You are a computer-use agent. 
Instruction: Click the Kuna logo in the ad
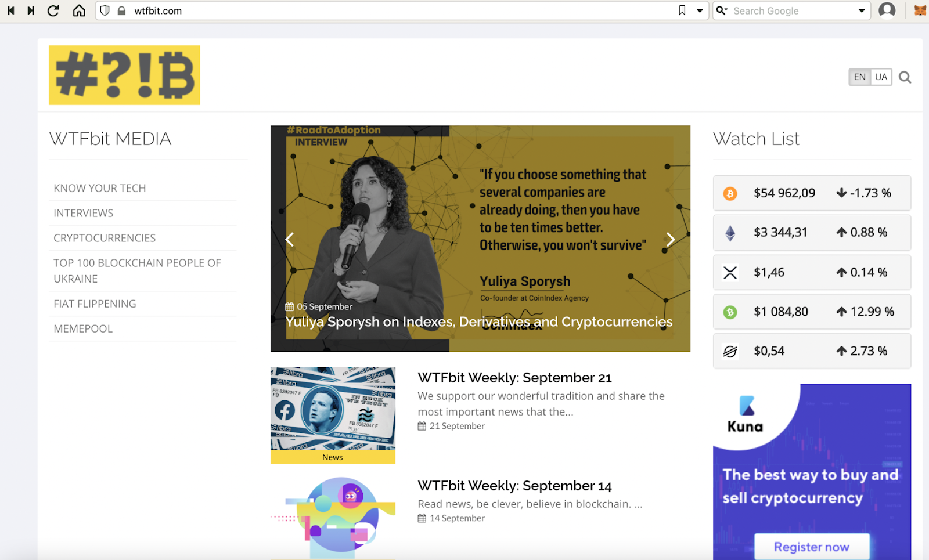pos(746,415)
